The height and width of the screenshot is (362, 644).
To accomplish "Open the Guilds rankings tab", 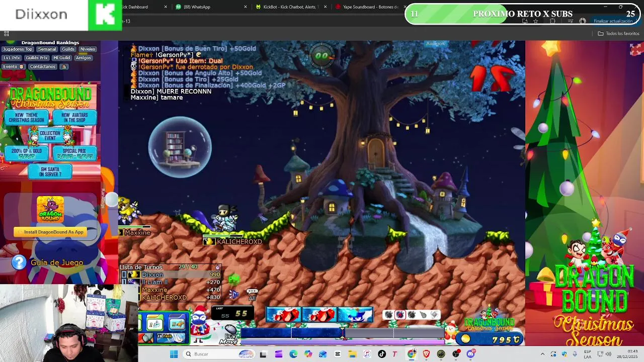I will [68, 49].
